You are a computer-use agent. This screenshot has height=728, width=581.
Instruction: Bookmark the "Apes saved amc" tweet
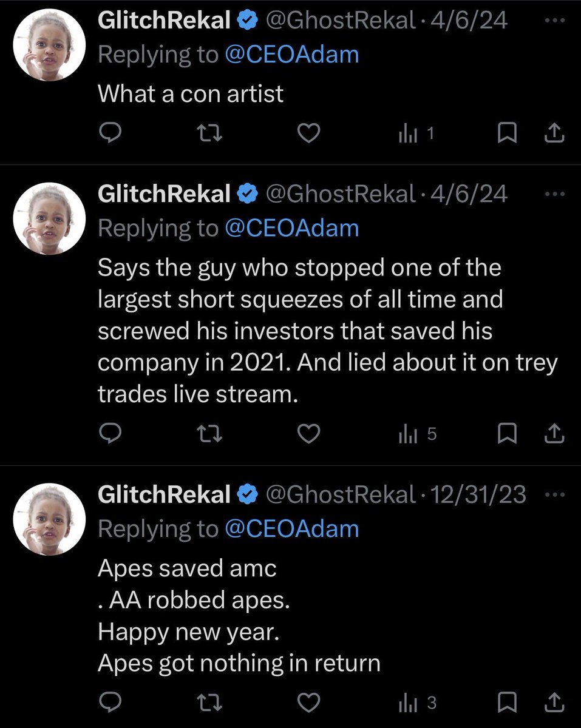pos(506,703)
